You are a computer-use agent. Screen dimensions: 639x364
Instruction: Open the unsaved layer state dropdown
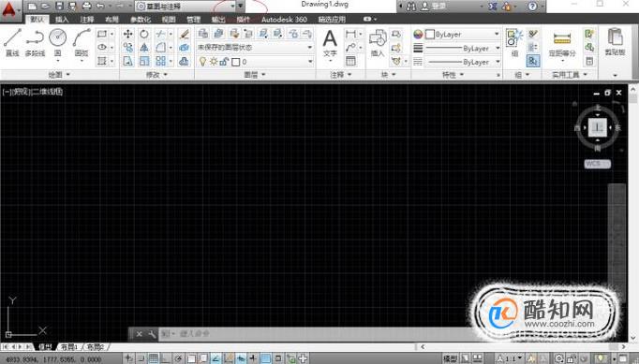coord(255,47)
